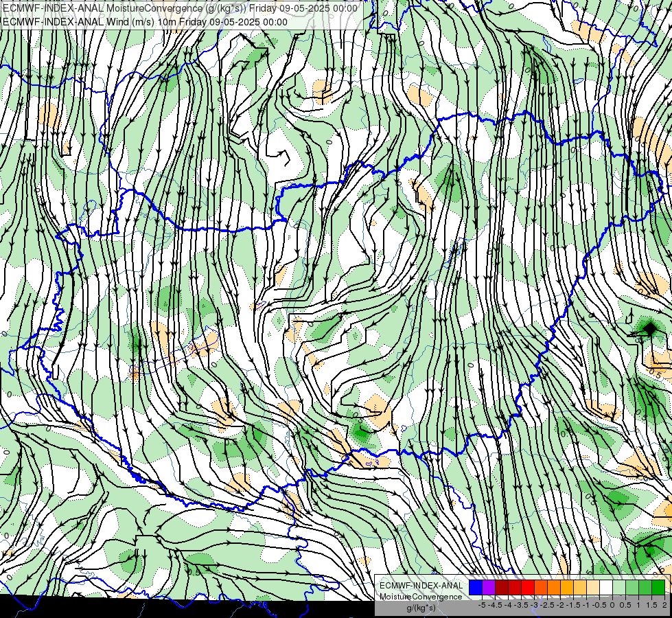
Task: Click the red legend swatch between -4 and -3.5
Action: point(515,588)
